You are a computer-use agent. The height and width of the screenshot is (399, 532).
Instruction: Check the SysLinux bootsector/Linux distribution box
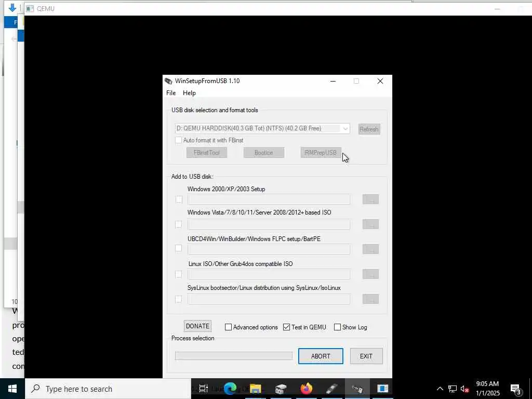(179, 299)
